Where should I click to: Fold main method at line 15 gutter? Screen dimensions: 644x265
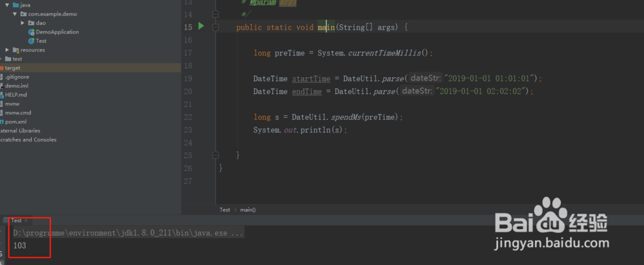[x=215, y=27]
